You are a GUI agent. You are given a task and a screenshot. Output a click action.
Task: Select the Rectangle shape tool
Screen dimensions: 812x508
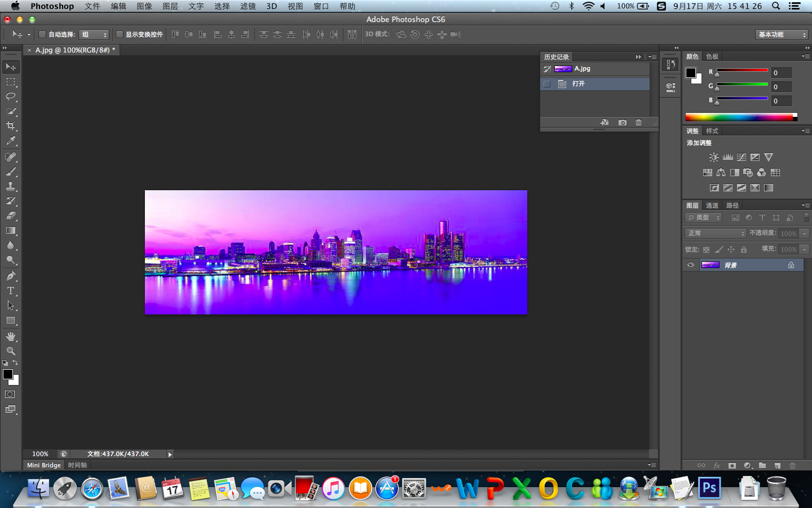pyautogui.click(x=11, y=320)
